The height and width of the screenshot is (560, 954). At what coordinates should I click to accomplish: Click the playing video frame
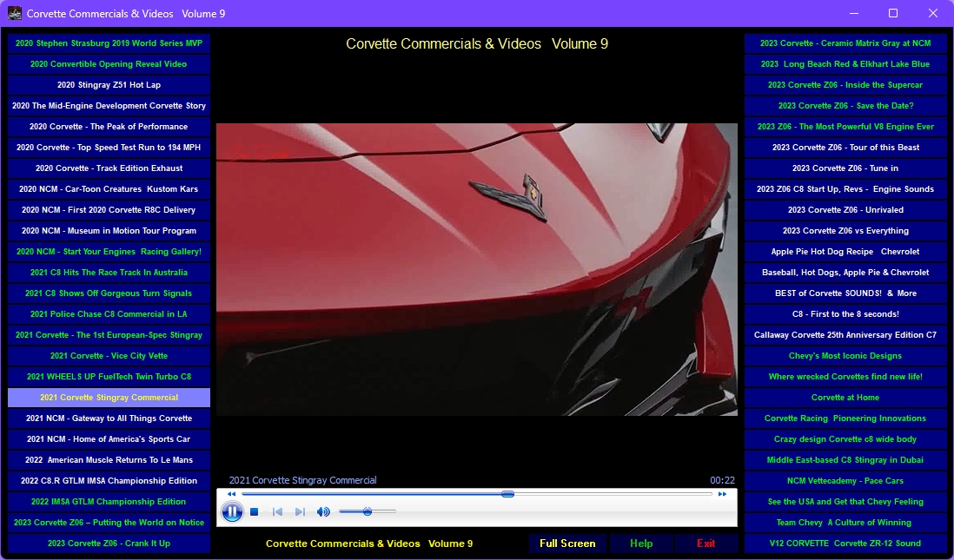point(477,269)
